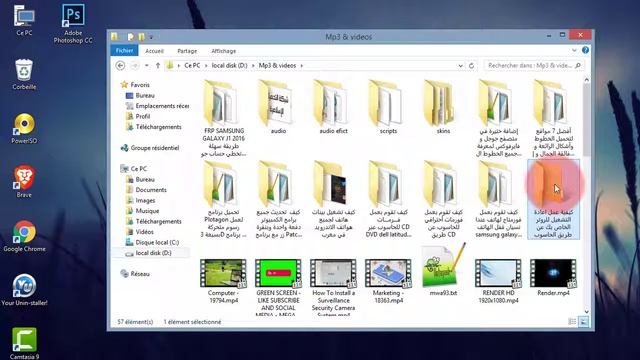Select the audio efict folder
The image size is (640, 360).
[x=333, y=107]
